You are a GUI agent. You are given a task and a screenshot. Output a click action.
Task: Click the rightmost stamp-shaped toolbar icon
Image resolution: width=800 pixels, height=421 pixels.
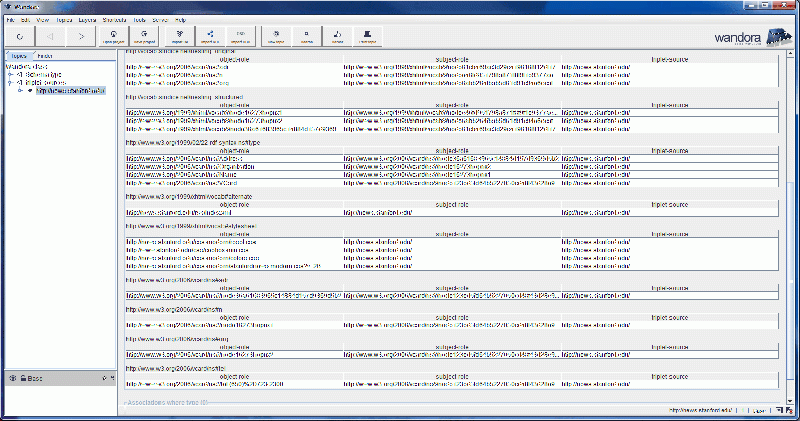tap(368, 38)
